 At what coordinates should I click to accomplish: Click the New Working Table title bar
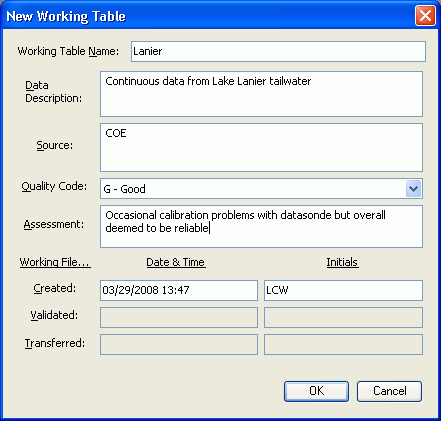[x=207, y=16]
